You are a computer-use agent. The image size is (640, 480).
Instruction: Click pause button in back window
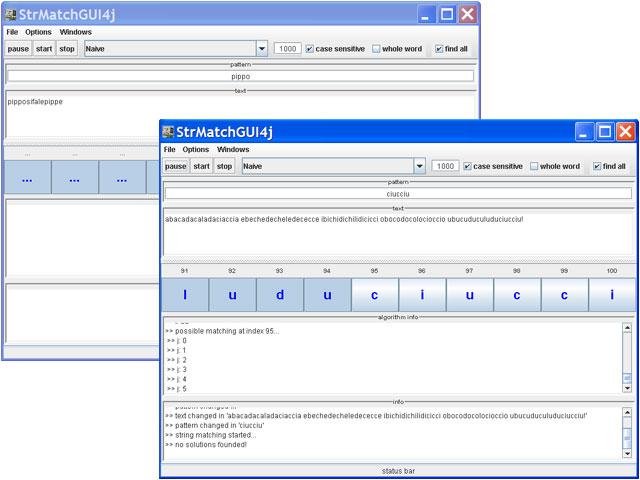coord(18,49)
